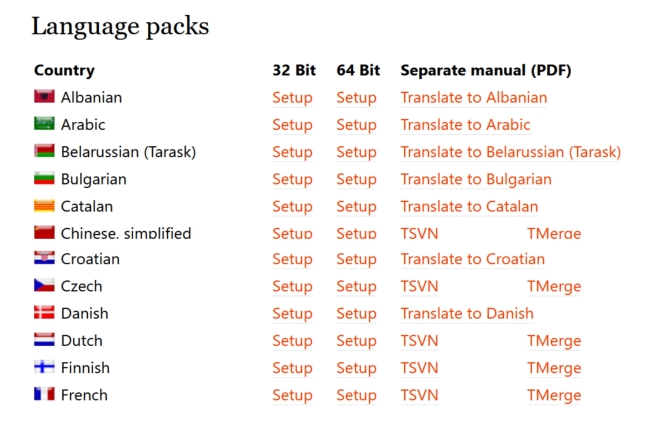648x435 pixels.
Task: Open the Translate to Catalan link
Action: 469,207
